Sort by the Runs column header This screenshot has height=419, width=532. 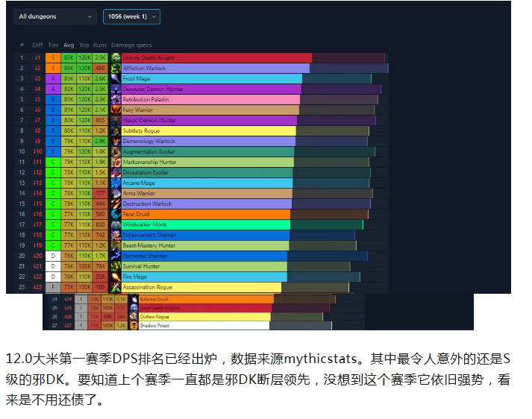[100, 45]
